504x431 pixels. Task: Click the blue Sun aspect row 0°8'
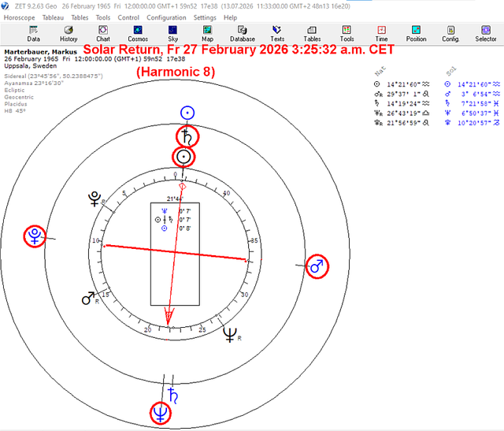pyautogui.click(x=176, y=229)
